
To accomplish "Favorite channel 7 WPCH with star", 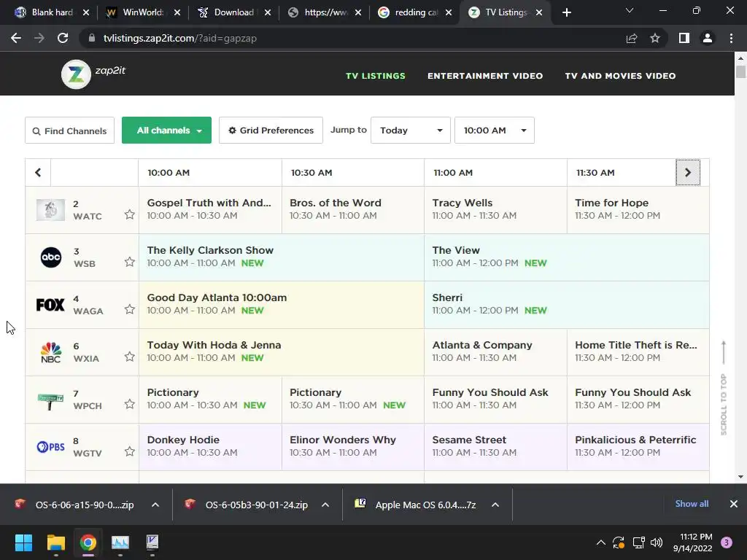I will click(130, 404).
